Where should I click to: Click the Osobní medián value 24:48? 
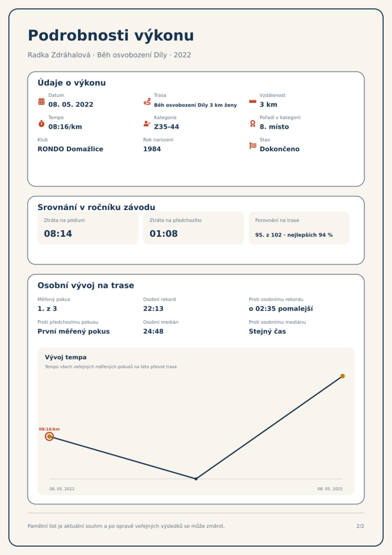click(153, 331)
